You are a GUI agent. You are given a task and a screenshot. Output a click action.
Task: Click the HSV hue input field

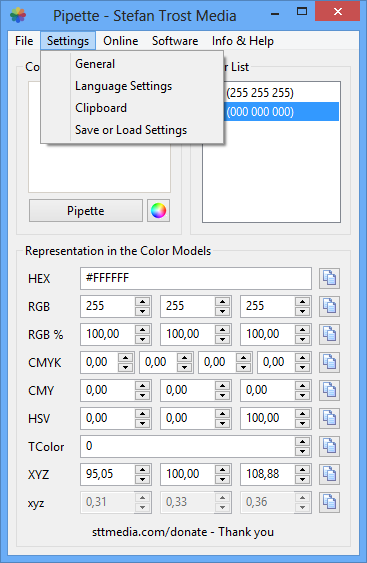pyautogui.click(x=108, y=418)
